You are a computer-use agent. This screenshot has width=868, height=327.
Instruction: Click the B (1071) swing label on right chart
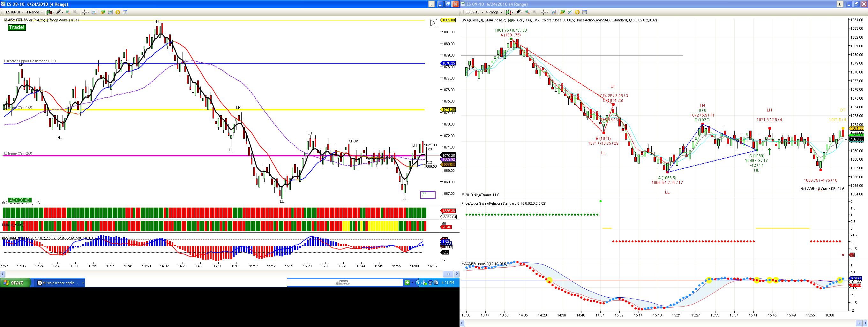pos(603,139)
